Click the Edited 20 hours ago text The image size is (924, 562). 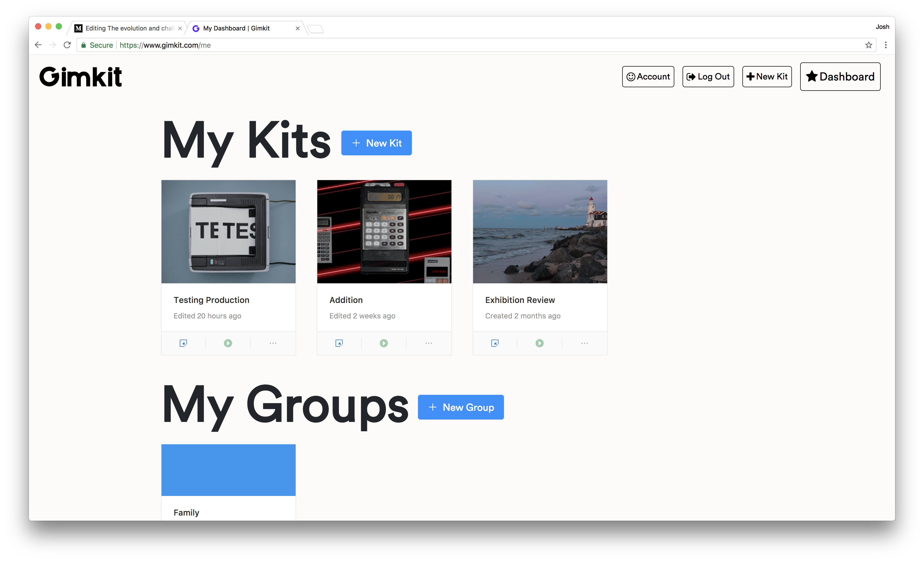pyautogui.click(x=207, y=316)
